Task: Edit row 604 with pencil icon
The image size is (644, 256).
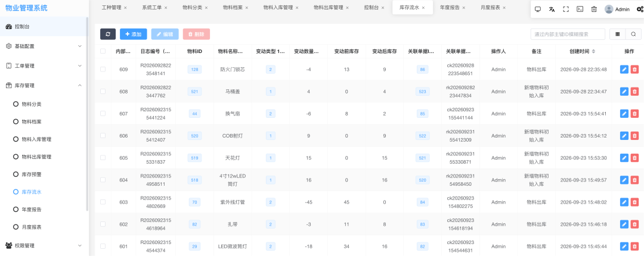Action: [x=624, y=180]
